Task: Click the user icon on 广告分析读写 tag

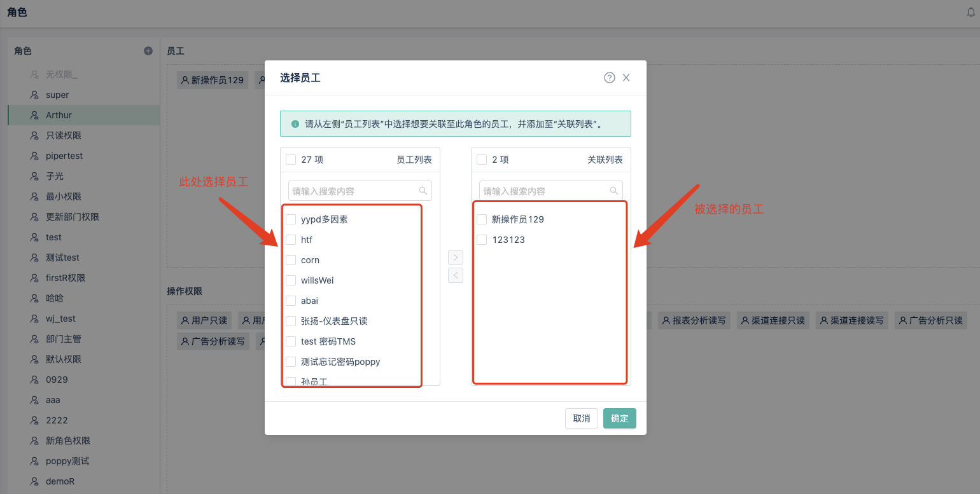Action: pyautogui.click(x=185, y=341)
